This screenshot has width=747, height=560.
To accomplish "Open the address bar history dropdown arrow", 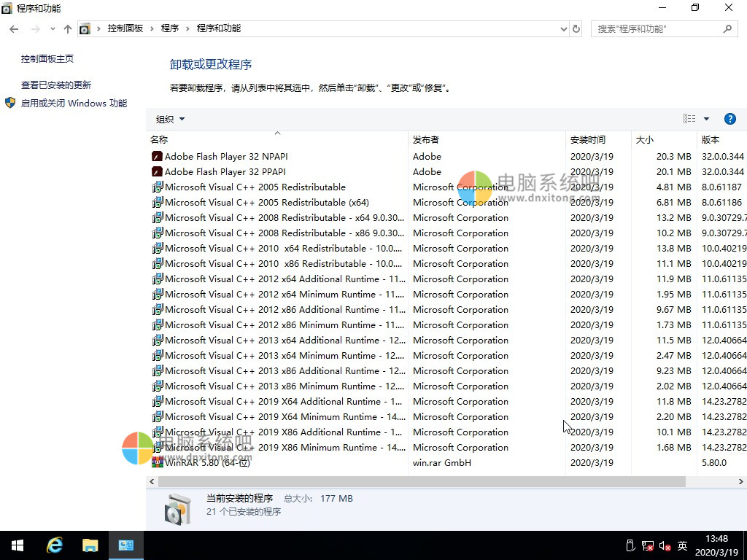I will click(562, 28).
